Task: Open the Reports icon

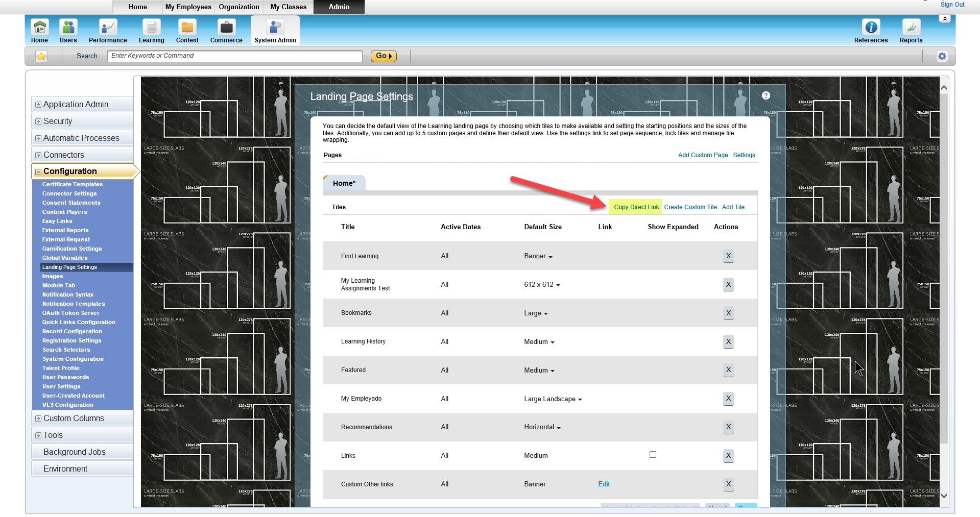Action: click(x=911, y=31)
